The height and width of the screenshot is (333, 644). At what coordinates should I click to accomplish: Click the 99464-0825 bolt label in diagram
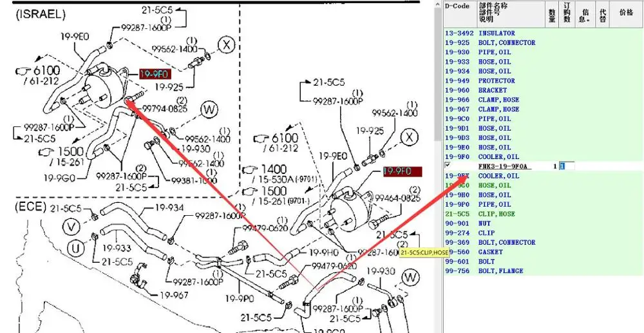click(x=397, y=198)
